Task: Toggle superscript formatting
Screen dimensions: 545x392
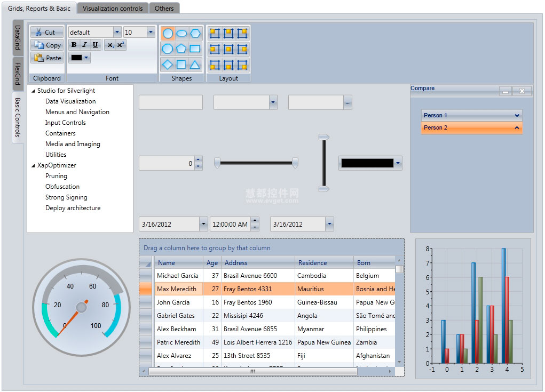Action: (x=121, y=45)
